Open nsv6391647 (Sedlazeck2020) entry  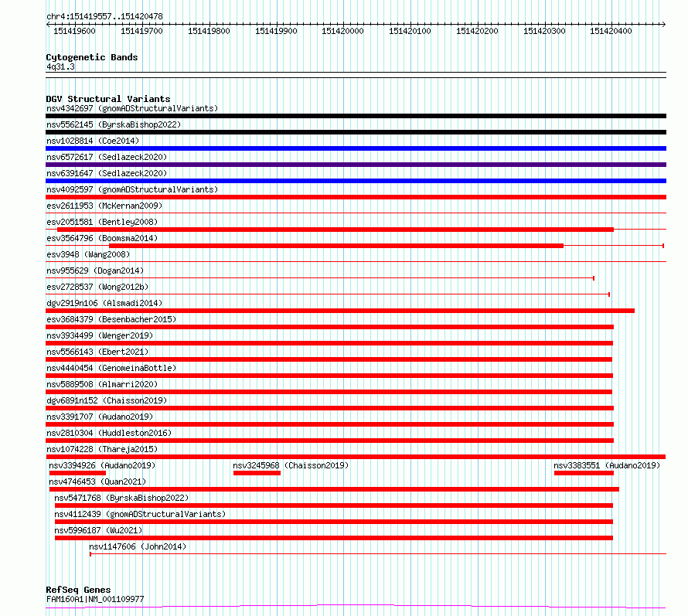pos(107,173)
